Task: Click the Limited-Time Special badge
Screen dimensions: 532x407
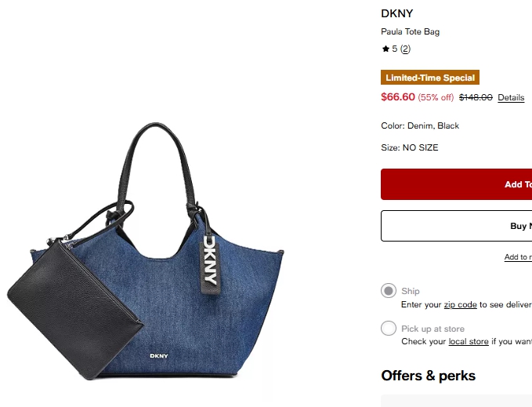Action: [430, 78]
